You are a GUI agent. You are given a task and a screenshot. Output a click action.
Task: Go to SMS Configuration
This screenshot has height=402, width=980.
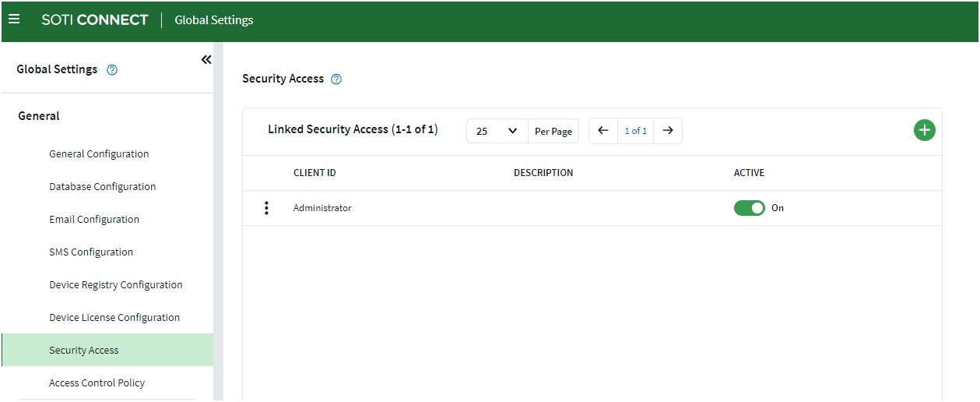(x=91, y=252)
